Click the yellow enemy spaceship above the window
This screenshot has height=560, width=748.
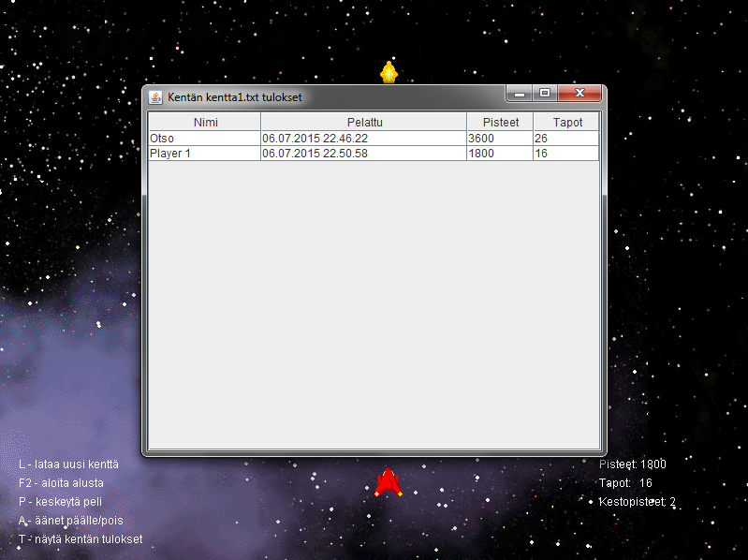coord(389,71)
